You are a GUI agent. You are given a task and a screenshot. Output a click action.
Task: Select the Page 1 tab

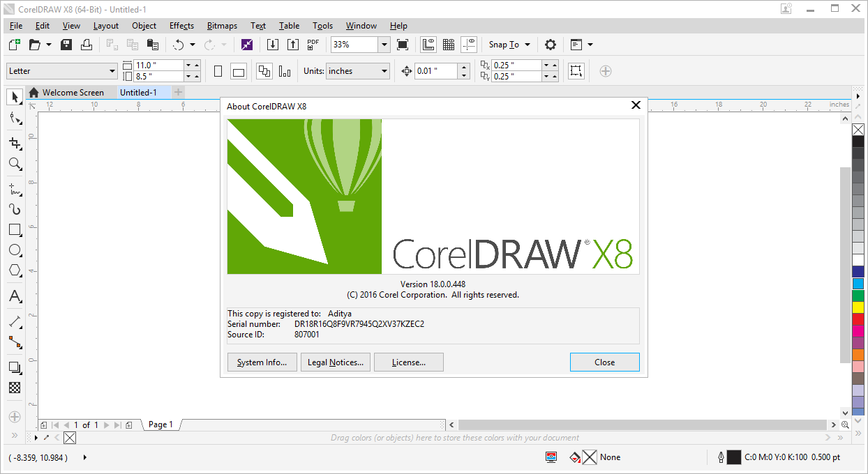160,425
